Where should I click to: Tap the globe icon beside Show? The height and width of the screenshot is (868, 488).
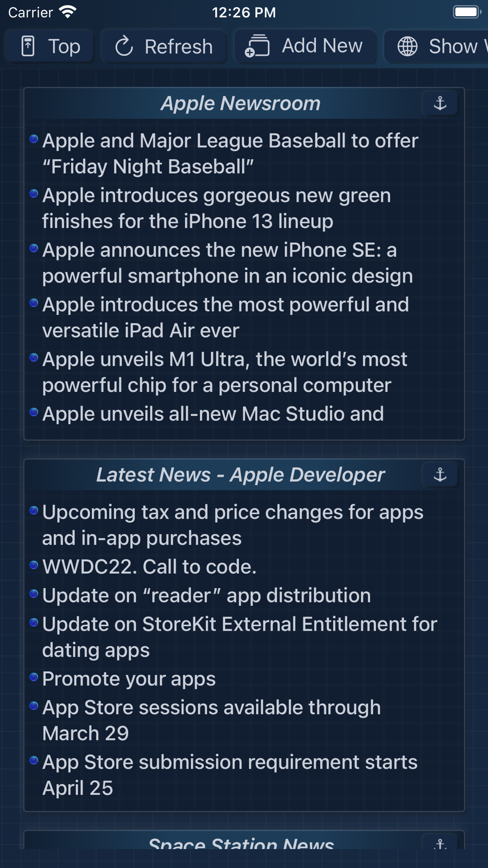click(x=407, y=46)
